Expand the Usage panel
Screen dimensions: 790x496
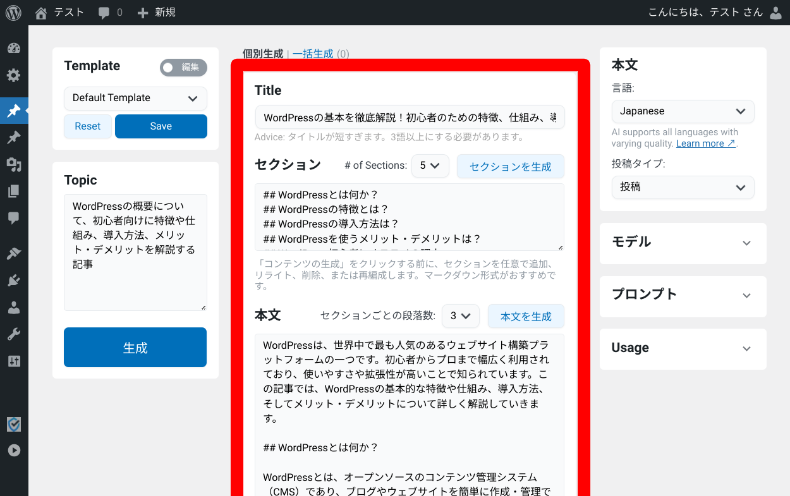point(683,349)
